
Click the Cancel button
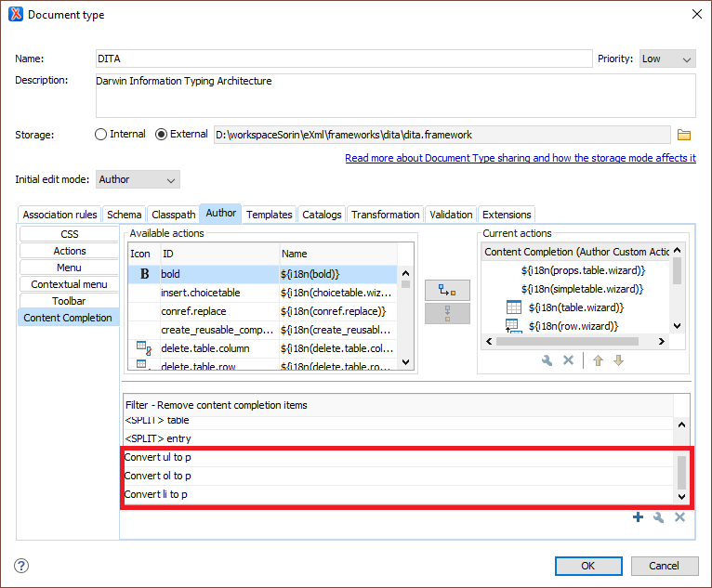665,566
